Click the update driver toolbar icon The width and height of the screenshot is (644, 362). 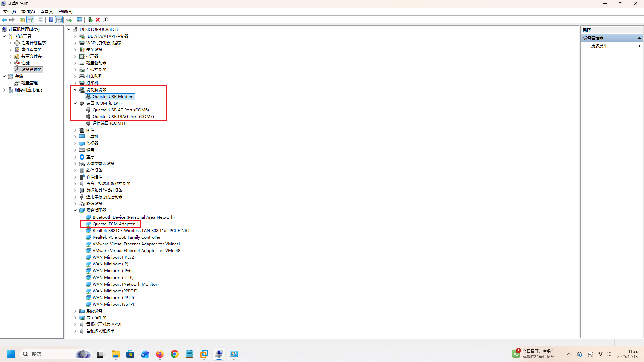[90, 20]
